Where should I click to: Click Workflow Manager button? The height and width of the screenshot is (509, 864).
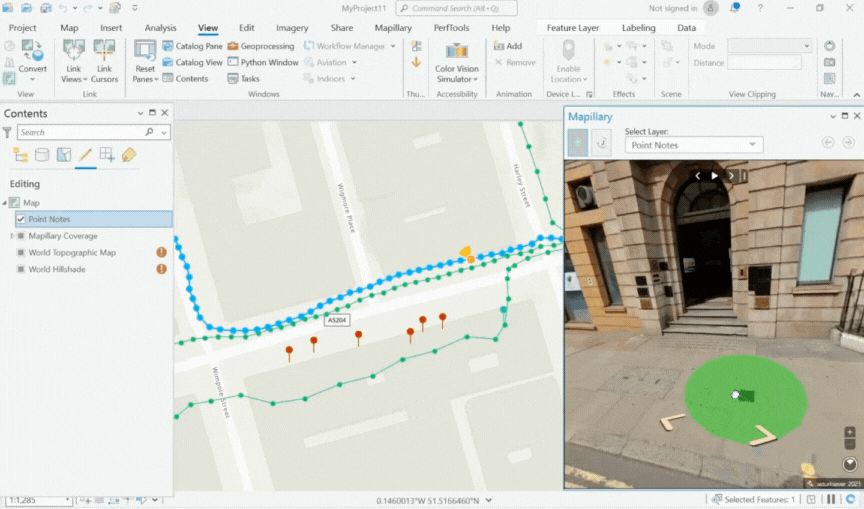tap(349, 46)
